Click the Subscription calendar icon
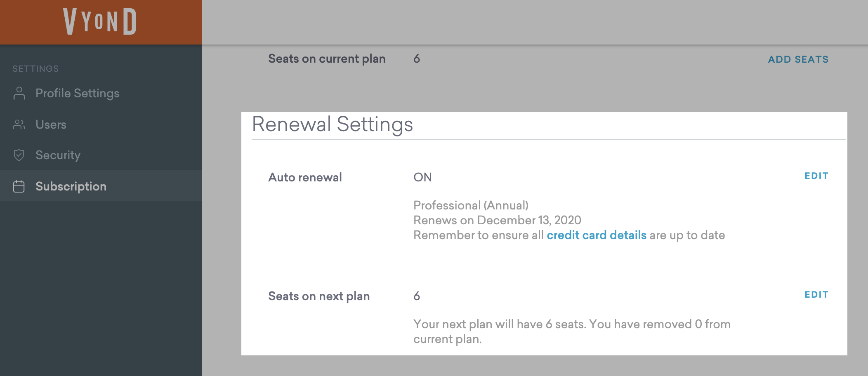This screenshot has width=868, height=376. [19, 186]
